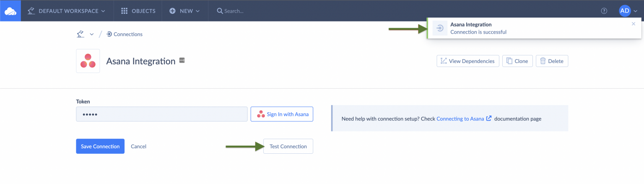Click the AD user avatar
644x184 pixels.
pos(625,11)
